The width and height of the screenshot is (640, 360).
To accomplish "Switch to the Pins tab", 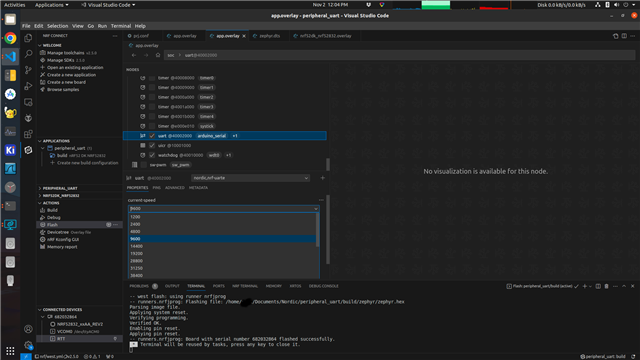I will point(156,188).
